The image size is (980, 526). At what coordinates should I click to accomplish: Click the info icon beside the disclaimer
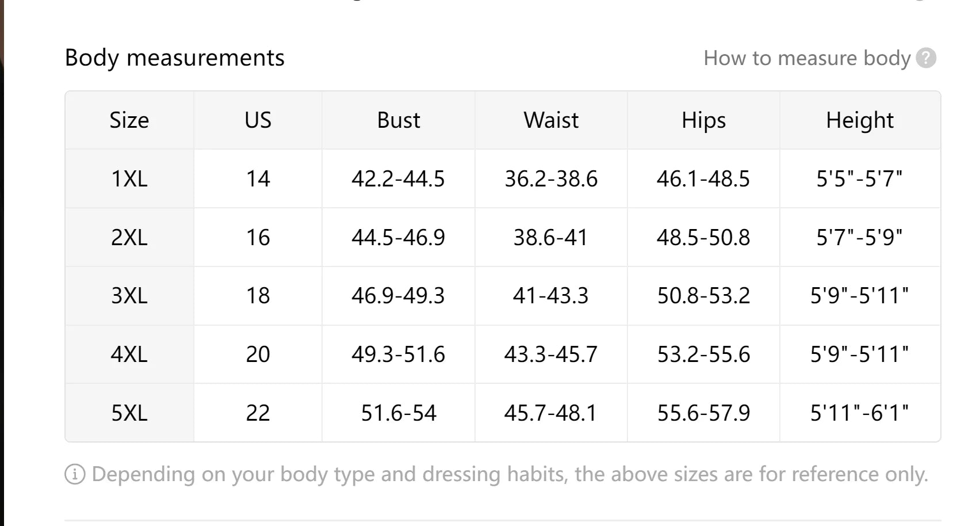(x=75, y=475)
